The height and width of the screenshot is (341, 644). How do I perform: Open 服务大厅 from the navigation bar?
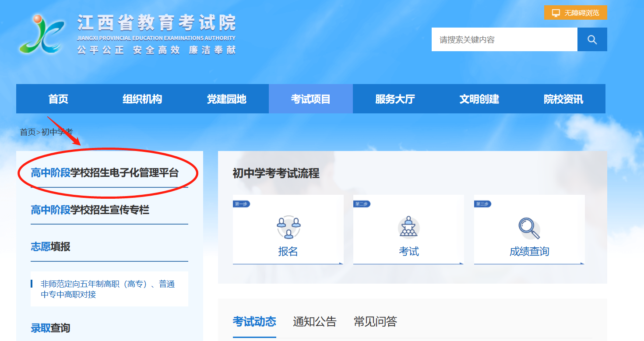tap(394, 99)
